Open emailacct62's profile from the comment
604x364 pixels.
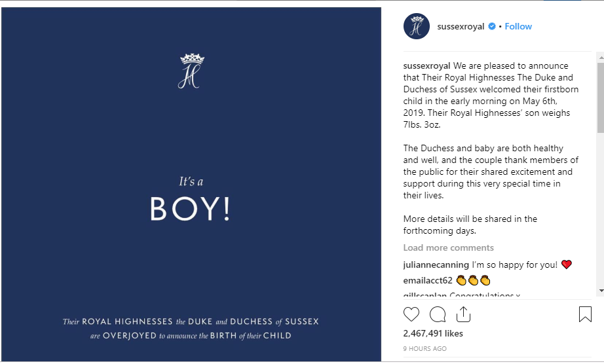(x=428, y=280)
